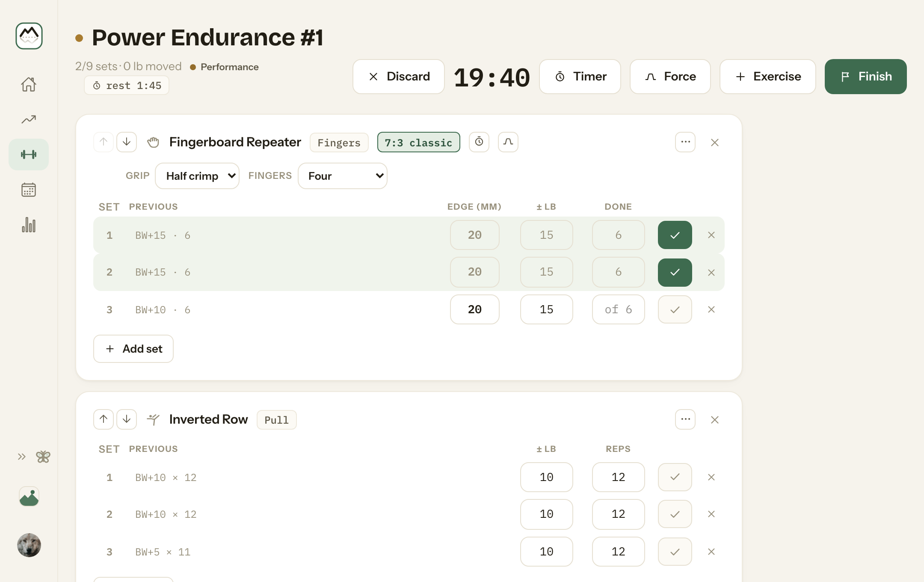Edit edge size field of Fingerboard set 3
This screenshot has width=924, height=582.
[x=475, y=309]
